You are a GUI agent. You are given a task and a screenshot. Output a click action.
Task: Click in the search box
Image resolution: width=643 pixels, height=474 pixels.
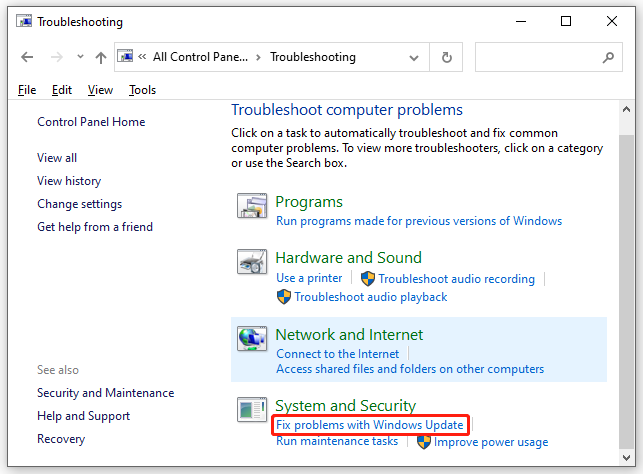549,57
